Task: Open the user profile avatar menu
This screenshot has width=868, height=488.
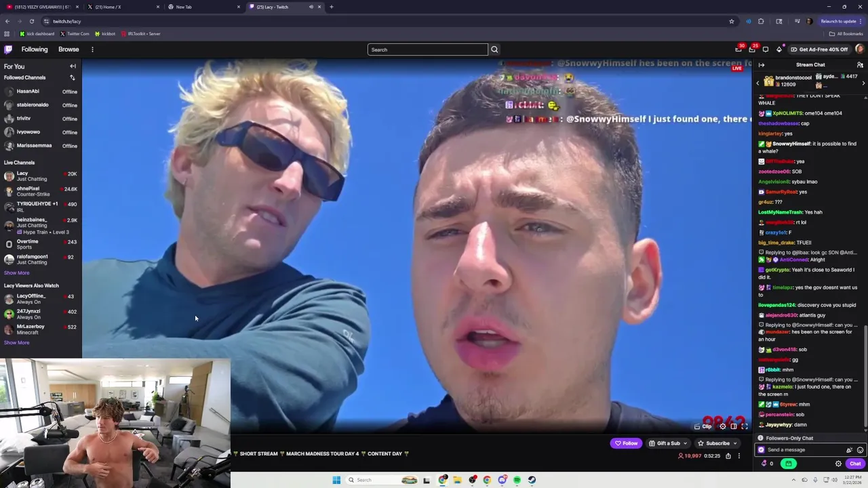Action: click(x=859, y=49)
